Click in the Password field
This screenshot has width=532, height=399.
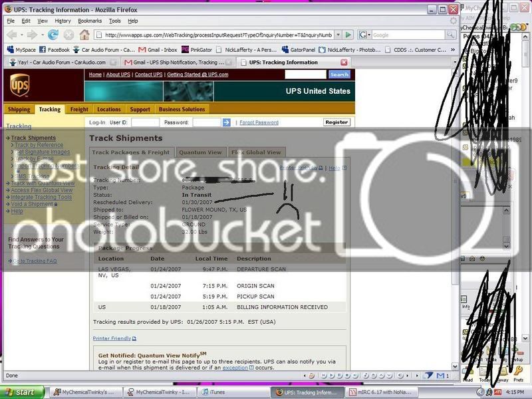point(207,122)
